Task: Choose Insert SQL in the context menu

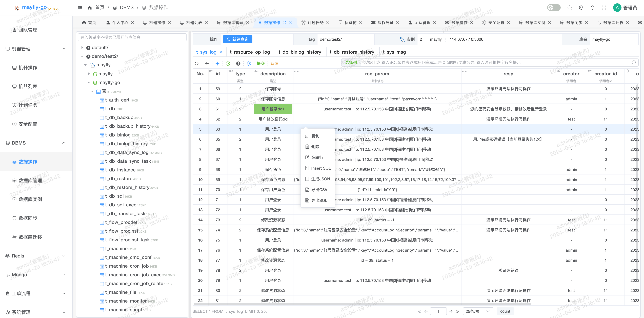Action: (x=318, y=168)
